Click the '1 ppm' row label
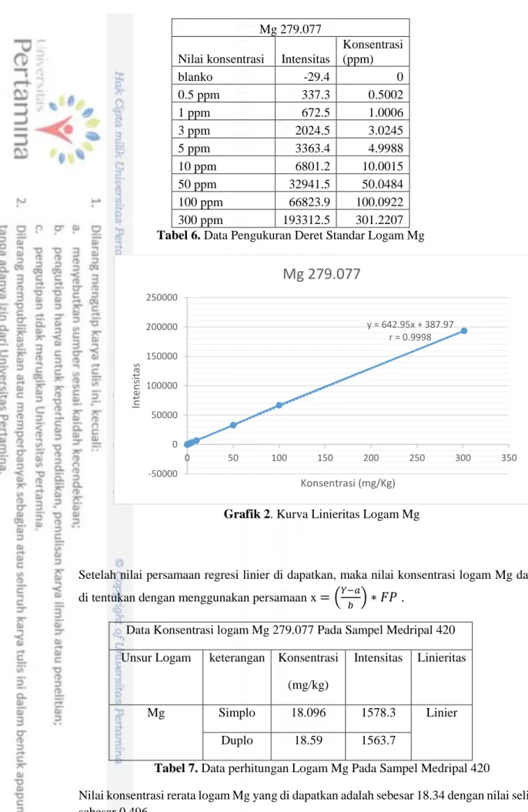This screenshot has height=812, width=528. coord(194,113)
